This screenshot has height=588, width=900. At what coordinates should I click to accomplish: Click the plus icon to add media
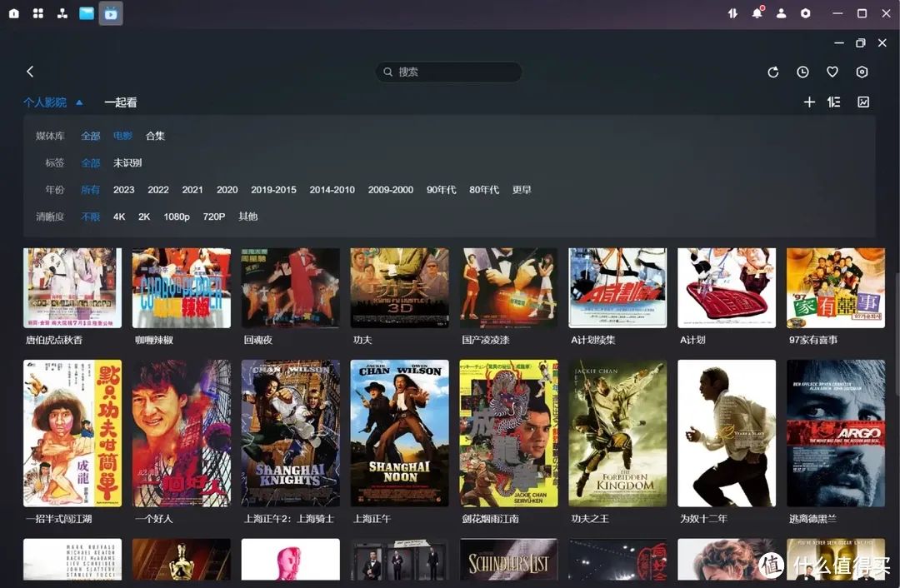coord(808,102)
